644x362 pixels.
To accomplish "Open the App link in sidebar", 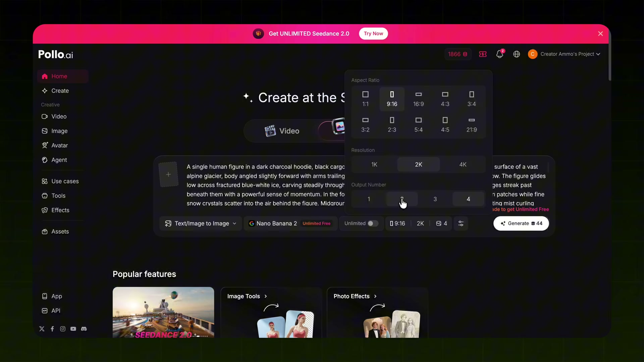I will (63, 296).
